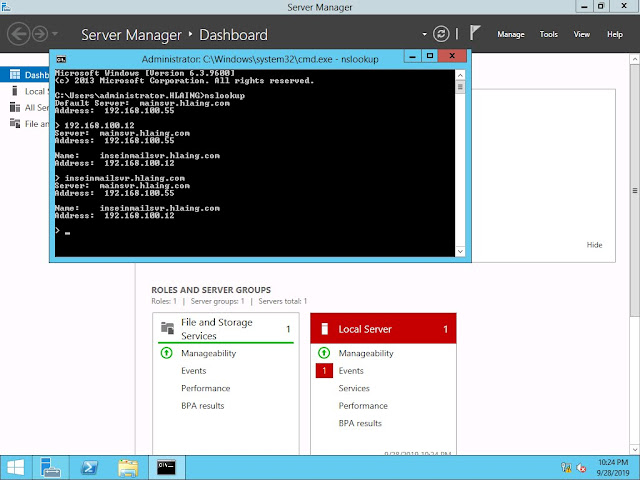The image size is (640, 480).
Task: Click the nslookup prompt input line
Action: [255, 232]
